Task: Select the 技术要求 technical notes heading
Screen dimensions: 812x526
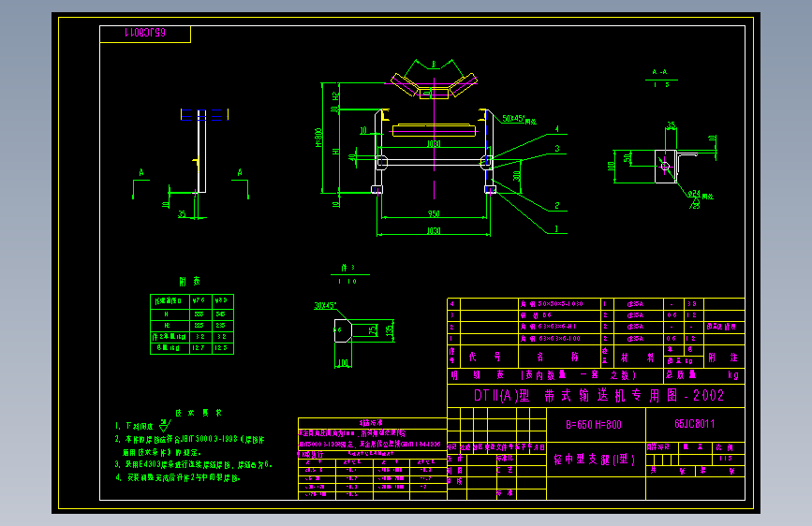Action: [199, 413]
